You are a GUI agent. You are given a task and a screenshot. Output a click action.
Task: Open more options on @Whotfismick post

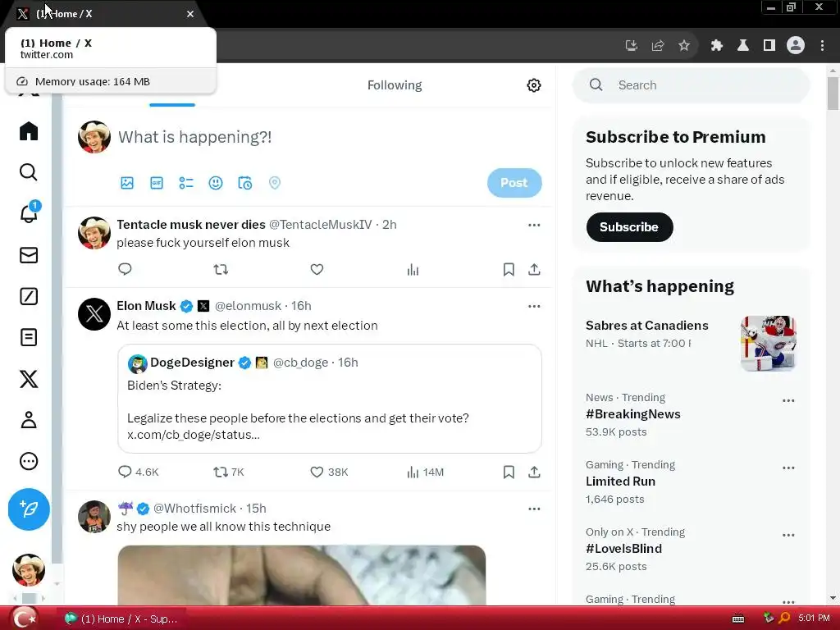pos(534,509)
